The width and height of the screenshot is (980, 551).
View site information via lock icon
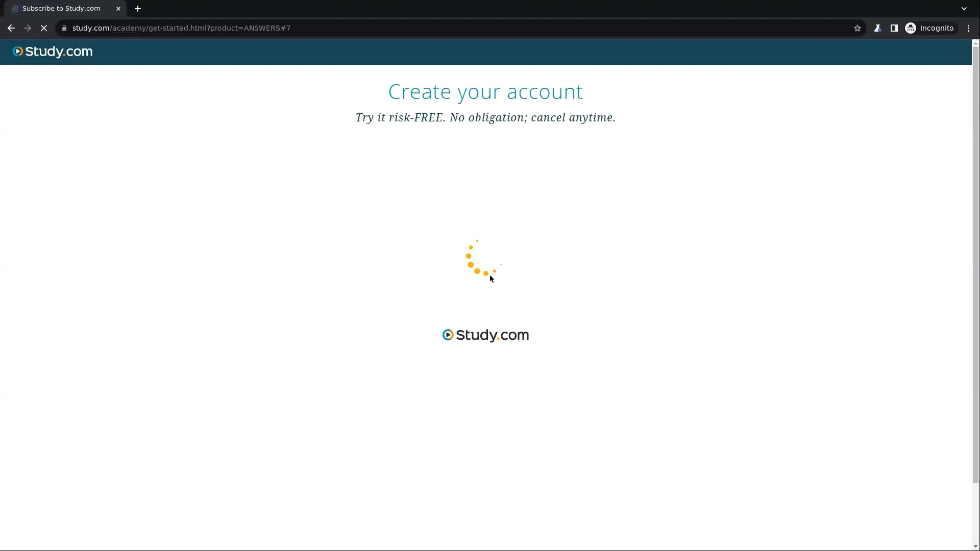tap(64, 28)
